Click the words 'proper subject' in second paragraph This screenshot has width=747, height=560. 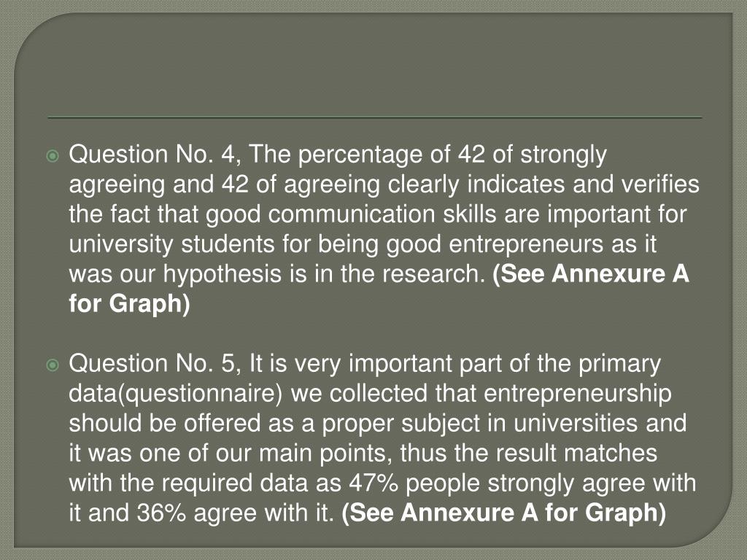(x=400, y=424)
